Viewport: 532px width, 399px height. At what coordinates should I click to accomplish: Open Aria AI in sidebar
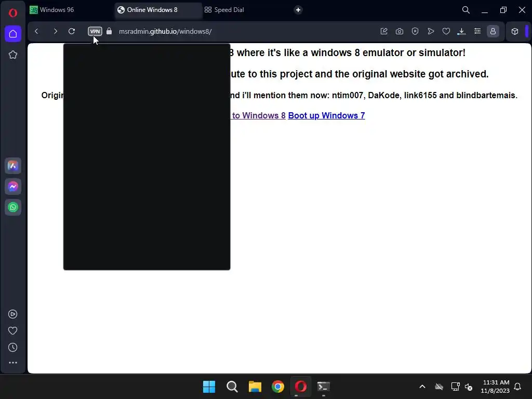tap(13, 166)
